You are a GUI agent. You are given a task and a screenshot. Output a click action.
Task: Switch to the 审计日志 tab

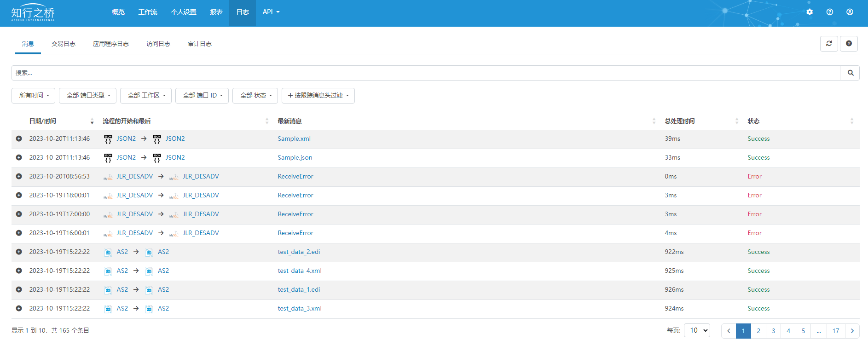coord(200,44)
